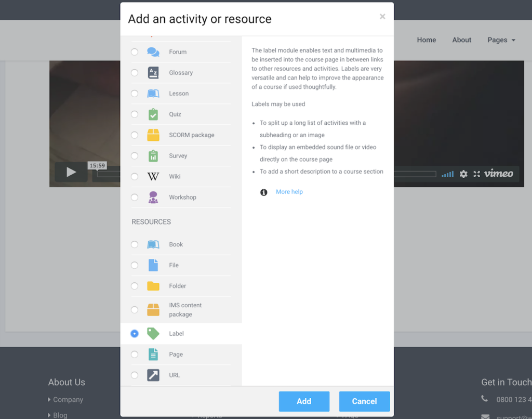Open the About menu item
Image resolution: width=532 pixels, height=419 pixels.
coord(461,40)
